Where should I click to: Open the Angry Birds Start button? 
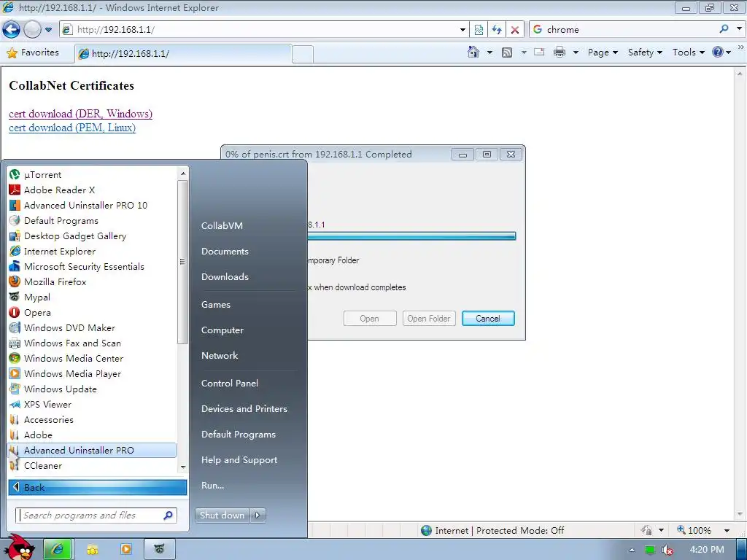pyautogui.click(x=20, y=548)
